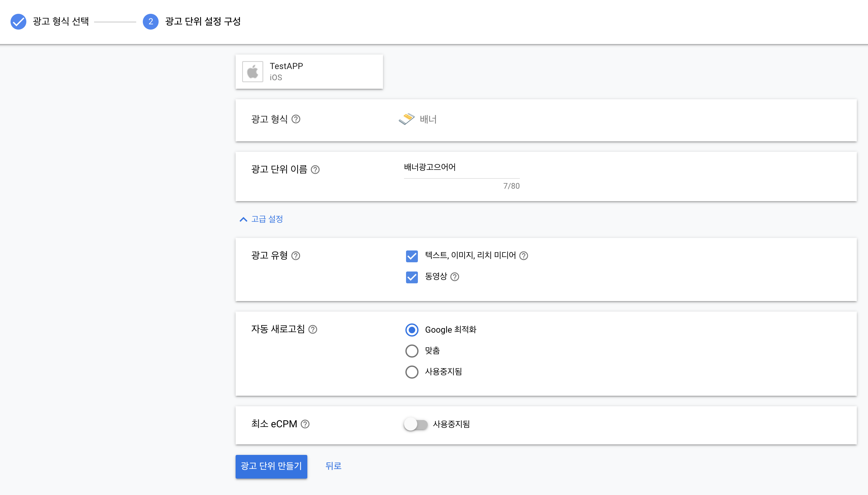
Task: Click help icon beside 최소 eCPM
Action: pos(305,424)
